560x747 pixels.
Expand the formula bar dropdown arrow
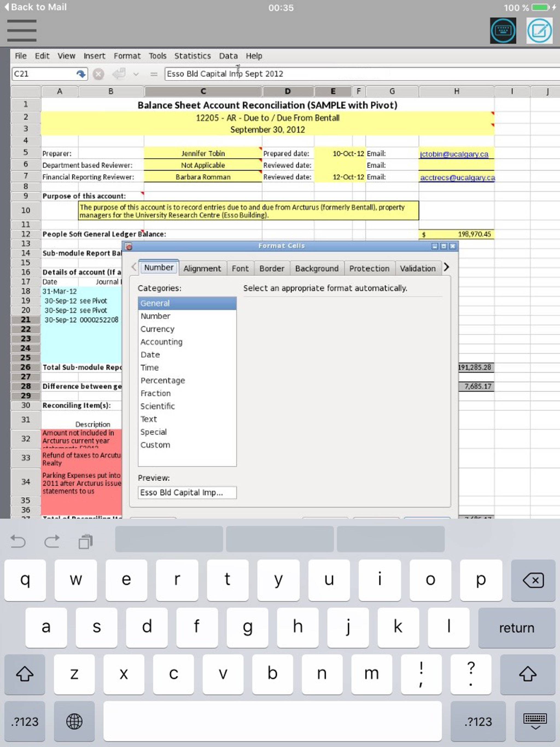[136, 74]
